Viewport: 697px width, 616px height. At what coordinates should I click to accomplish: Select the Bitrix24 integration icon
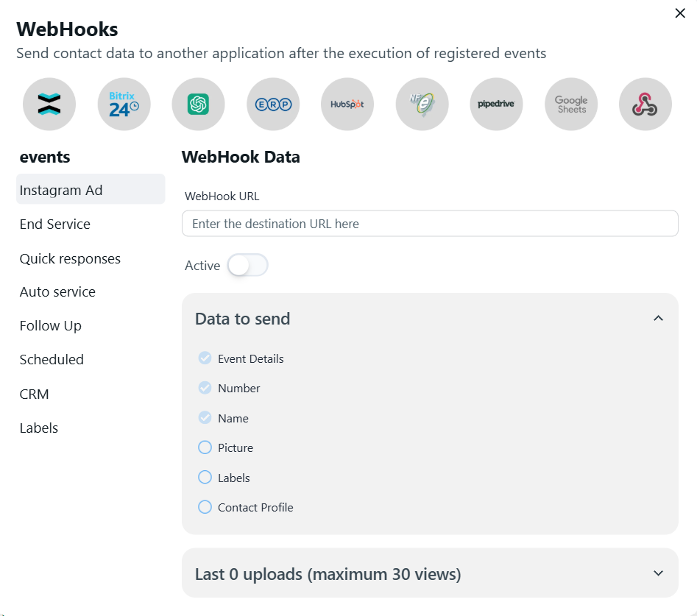(x=124, y=105)
